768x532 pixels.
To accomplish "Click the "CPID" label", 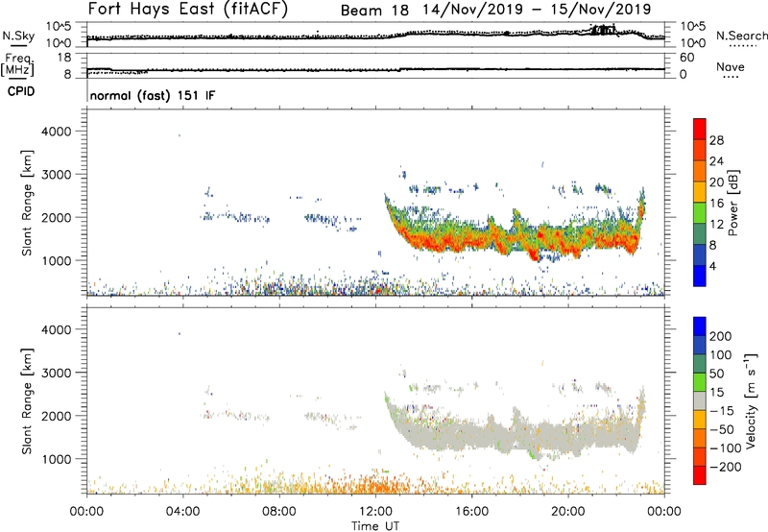I will pos(21,91).
